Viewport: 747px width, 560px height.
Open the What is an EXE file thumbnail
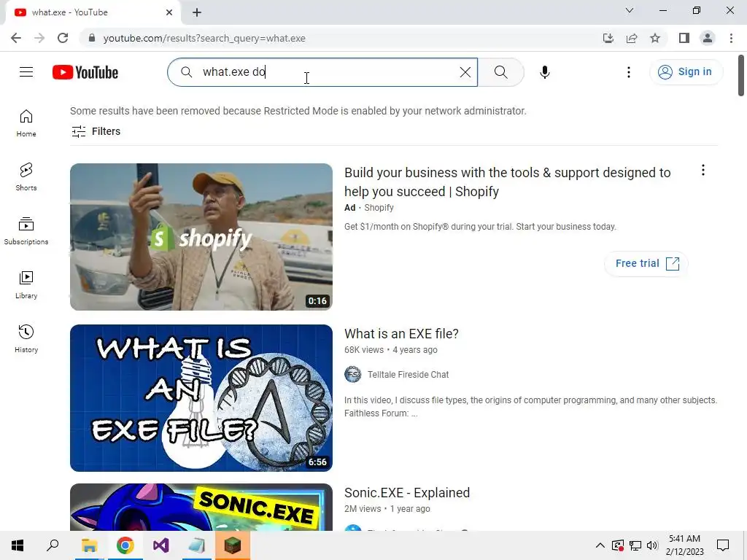tap(201, 398)
